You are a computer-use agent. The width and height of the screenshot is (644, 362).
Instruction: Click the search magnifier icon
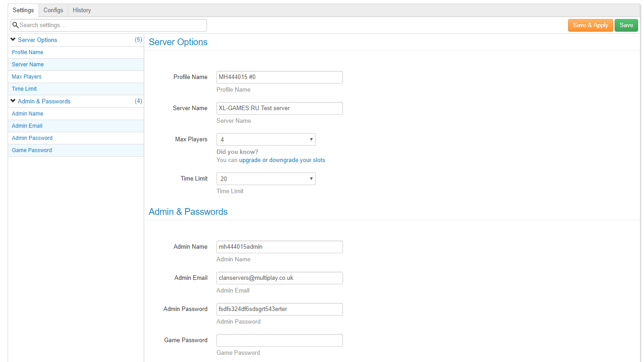pyautogui.click(x=15, y=25)
